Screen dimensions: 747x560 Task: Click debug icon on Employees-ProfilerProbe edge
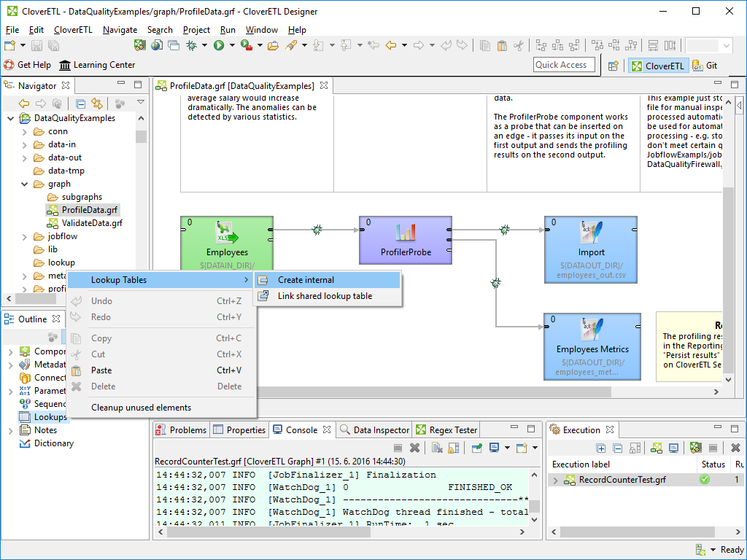pyautogui.click(x=317, y=230)
